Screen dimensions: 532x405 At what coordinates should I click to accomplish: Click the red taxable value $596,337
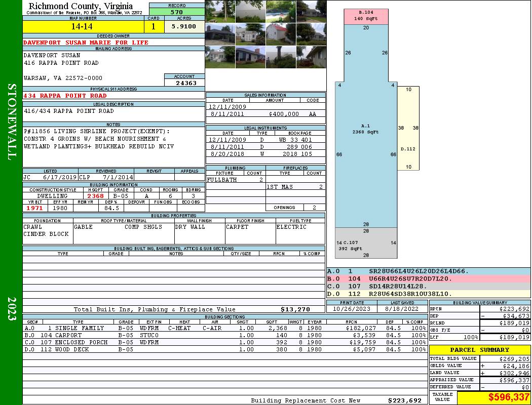[x=509, y=397]
